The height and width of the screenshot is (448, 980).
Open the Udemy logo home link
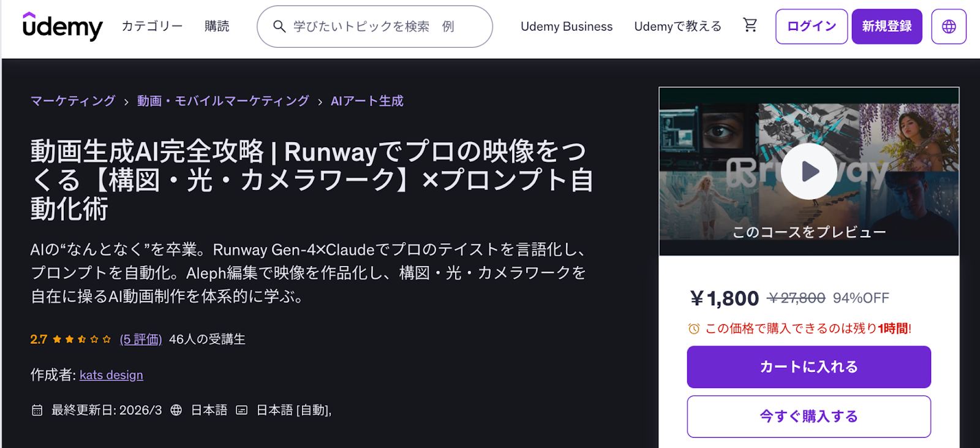click(62, 26)
